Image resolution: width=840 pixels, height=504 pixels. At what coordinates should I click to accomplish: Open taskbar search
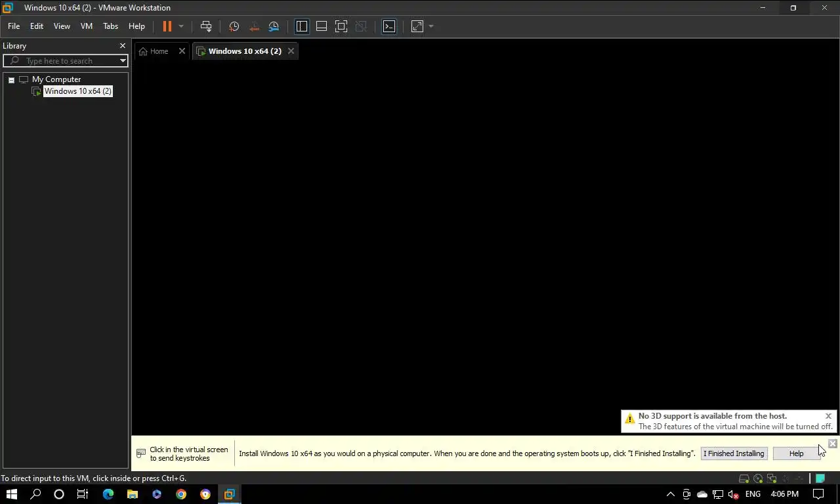click(x=35, y=494)
